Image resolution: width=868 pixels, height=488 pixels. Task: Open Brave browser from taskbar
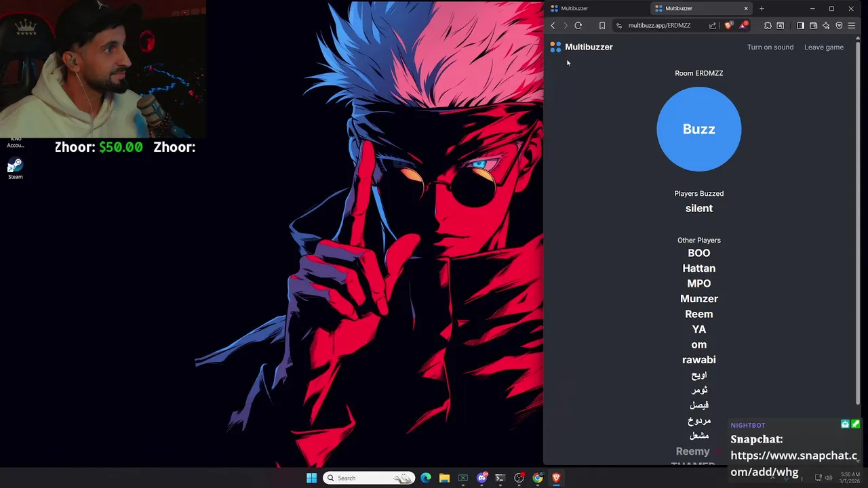coord(556,478)
